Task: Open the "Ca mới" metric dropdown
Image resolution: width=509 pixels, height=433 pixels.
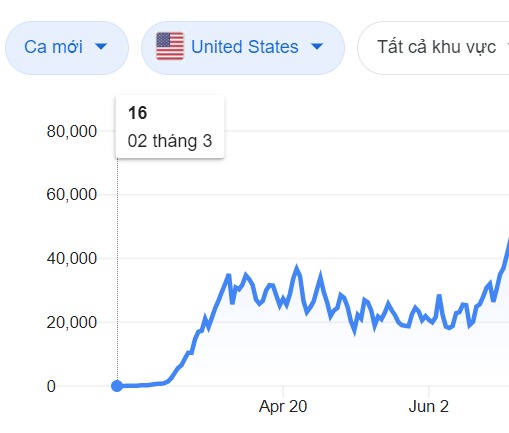Action: (x=67, y=48)
